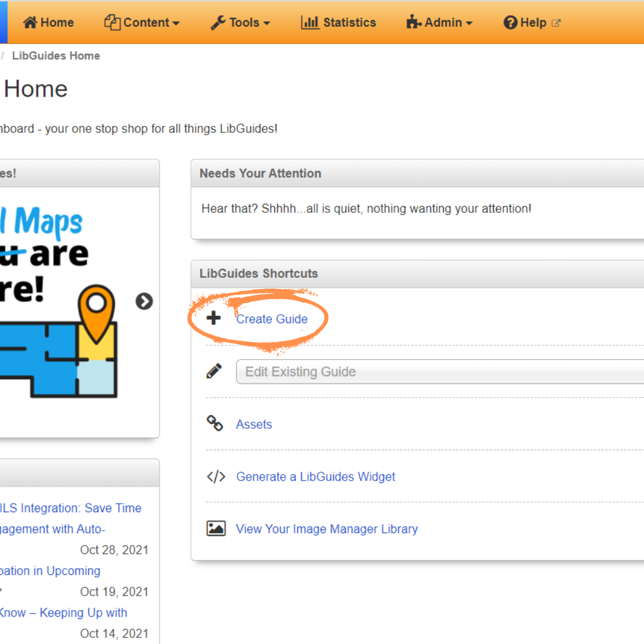Click the large Home page heading

click(x=35, y=89)
